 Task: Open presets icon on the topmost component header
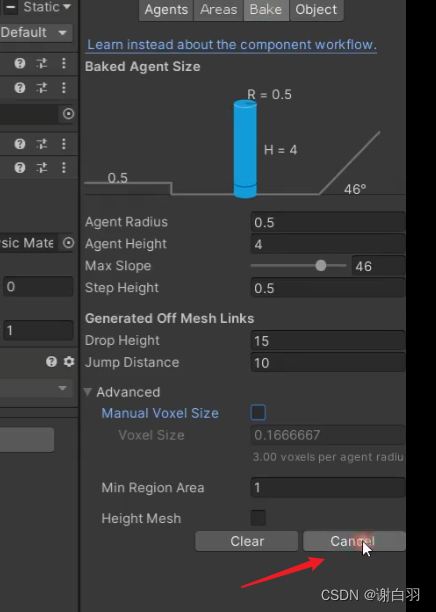(42, 63)
